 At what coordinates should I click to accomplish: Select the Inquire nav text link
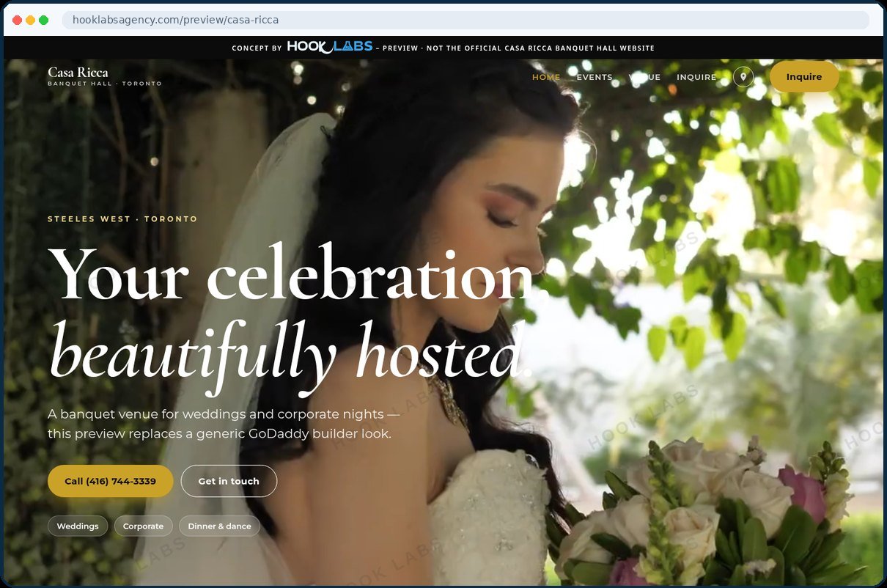click(x=696, y=77)
